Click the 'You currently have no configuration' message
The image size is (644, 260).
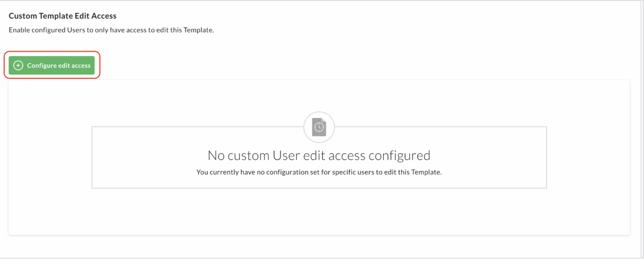click(319, 173)
